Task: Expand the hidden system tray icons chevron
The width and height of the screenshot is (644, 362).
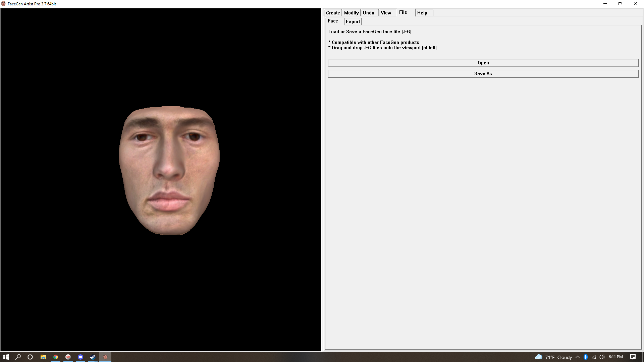Action: point(578,357)
